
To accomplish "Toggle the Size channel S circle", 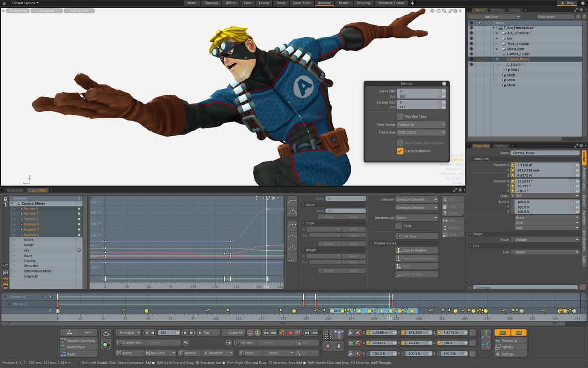I will tap(79, 250).
